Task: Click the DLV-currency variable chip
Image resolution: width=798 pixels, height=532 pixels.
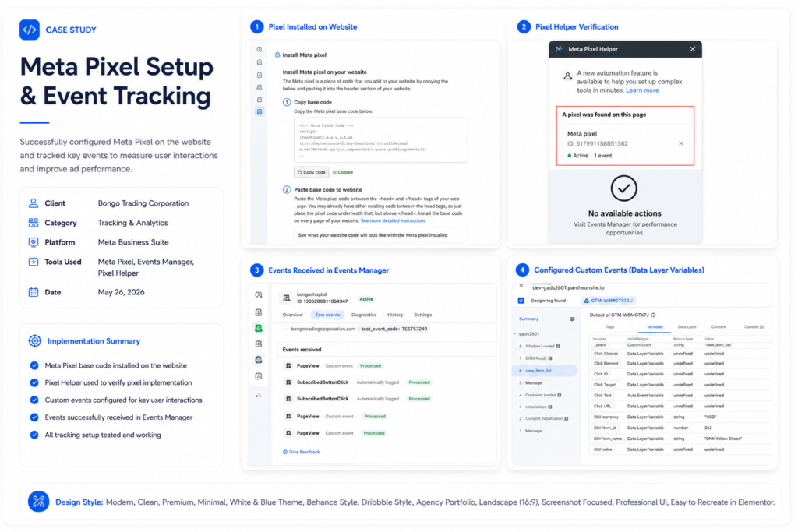Action: click(x=606, y=417)
